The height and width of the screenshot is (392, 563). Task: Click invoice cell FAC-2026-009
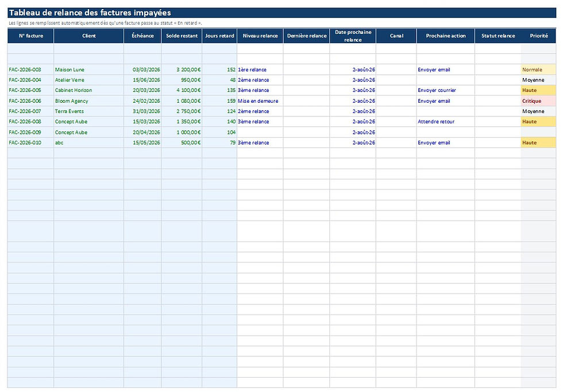click(30, 132)
